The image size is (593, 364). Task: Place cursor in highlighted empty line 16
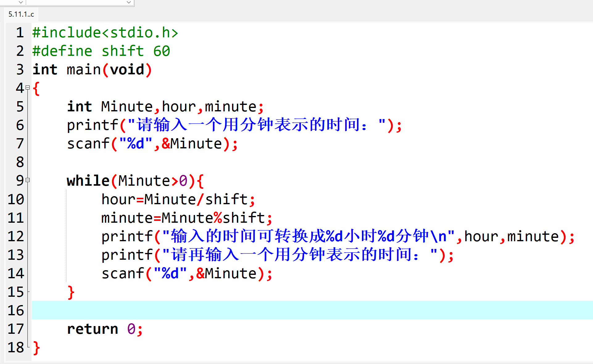tap(247, 310)
